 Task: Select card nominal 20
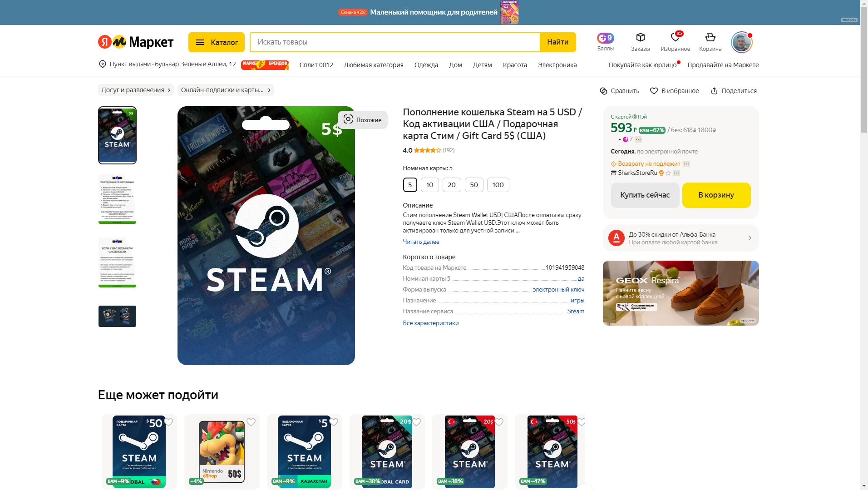click(452, 185)
